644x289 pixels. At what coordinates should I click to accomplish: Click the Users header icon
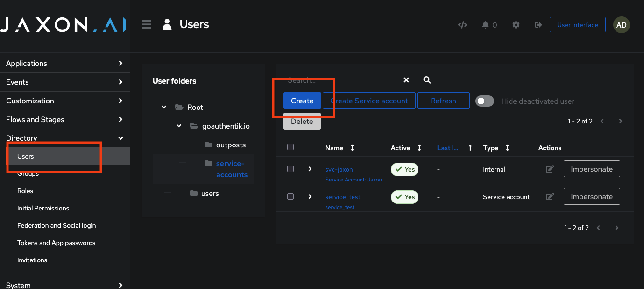tap(167, 24)
